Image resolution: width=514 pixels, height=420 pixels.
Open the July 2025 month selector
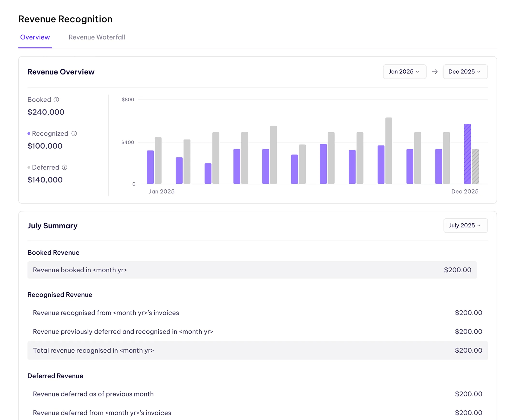pyautogui.click(x=465, y=225)
